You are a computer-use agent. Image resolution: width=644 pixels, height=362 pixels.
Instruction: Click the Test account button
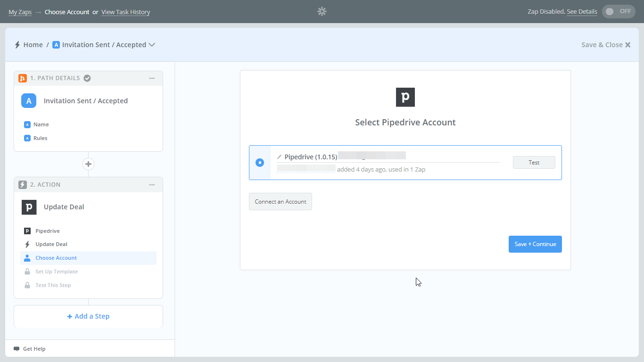[534, 163]
